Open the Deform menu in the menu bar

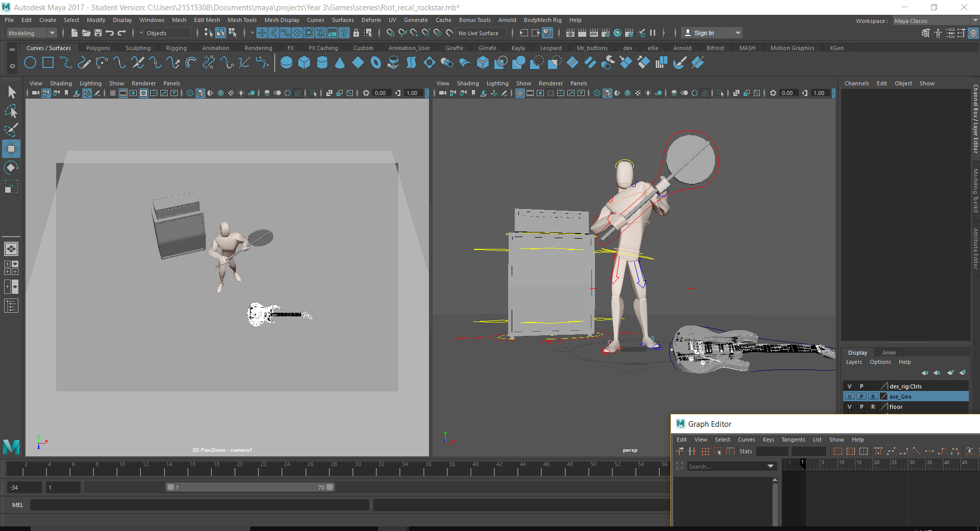click(371, 20)
